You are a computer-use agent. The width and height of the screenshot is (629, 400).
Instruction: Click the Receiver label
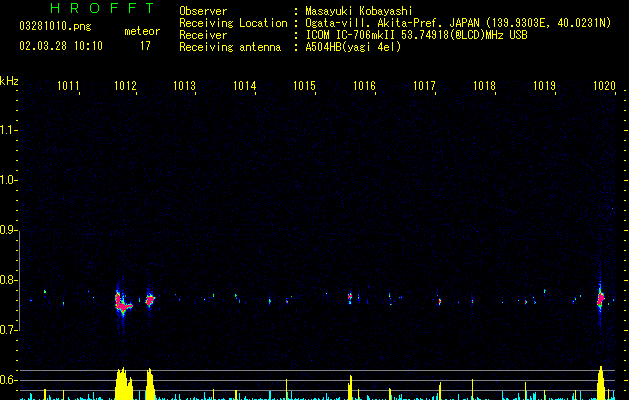click(203, 35)
